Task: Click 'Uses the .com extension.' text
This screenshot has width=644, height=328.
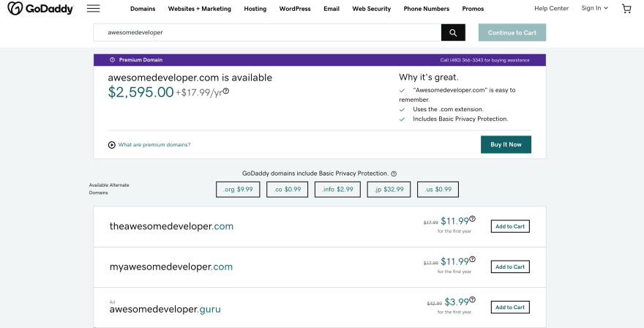Action: (x=448, y=109)
